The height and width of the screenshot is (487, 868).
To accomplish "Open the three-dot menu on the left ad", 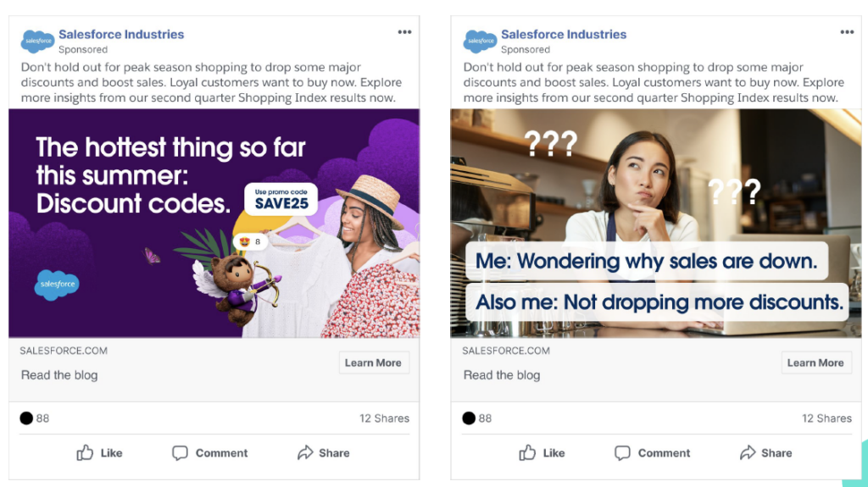I will 404,32.
